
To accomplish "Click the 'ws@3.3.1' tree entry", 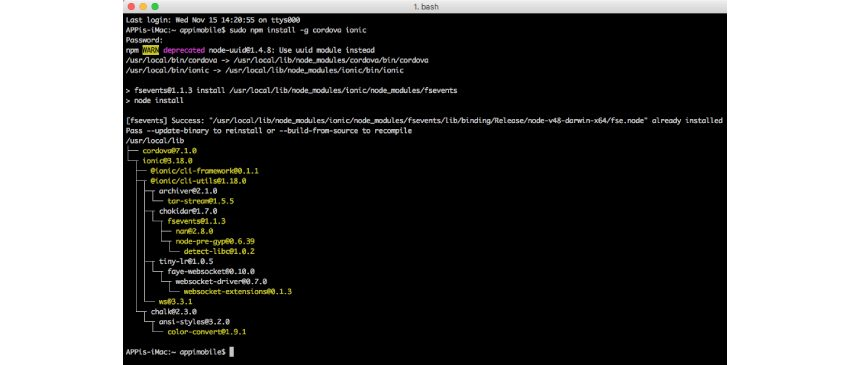I will pyautogui.click(x=176, y=302).
